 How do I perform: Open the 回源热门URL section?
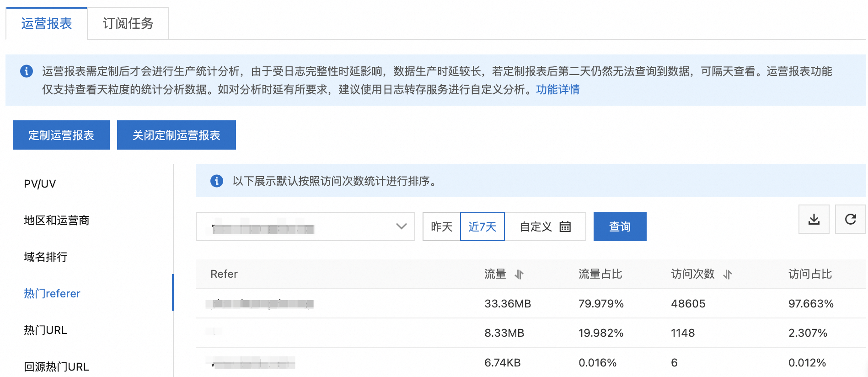point(56,367)
